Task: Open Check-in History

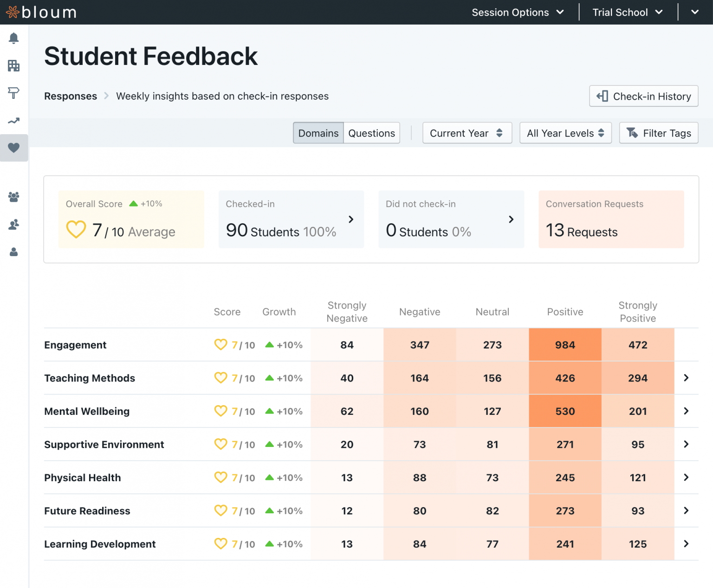Action: tap(643, 96)
